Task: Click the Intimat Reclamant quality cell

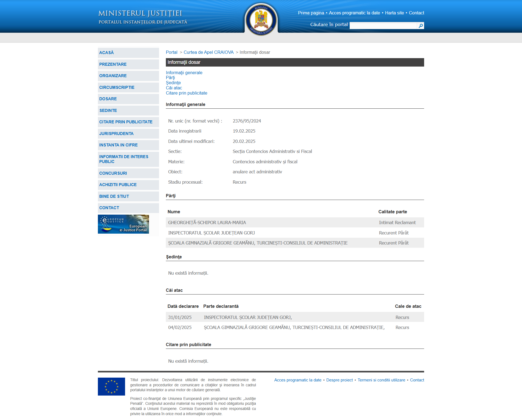Action: coord(397,222)
